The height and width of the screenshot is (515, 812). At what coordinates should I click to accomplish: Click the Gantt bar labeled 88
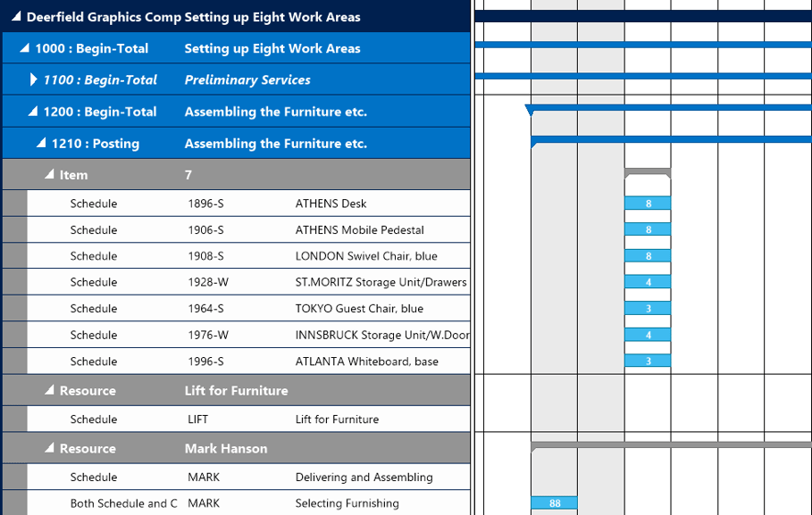[554, 503]
